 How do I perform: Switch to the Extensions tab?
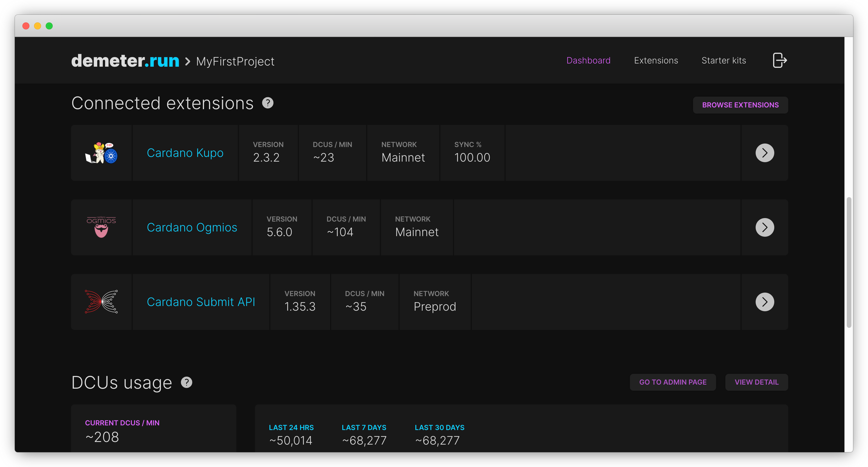click(x=656, y=61)
